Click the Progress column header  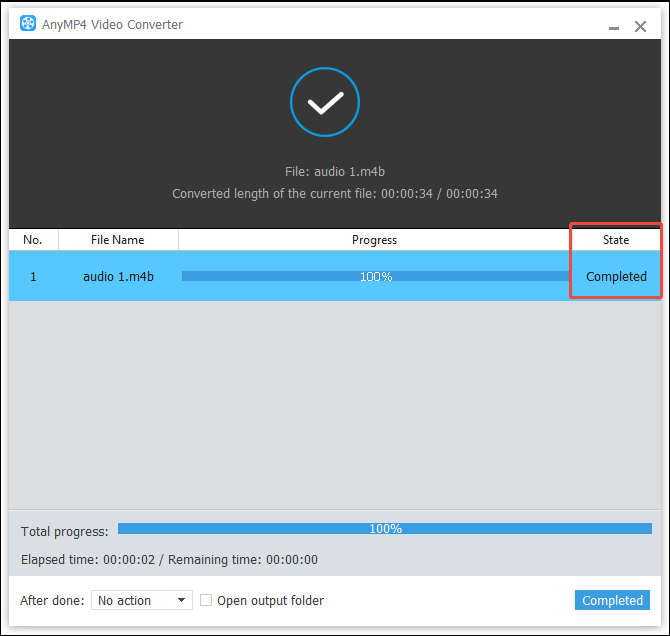[x=374, y=240]
